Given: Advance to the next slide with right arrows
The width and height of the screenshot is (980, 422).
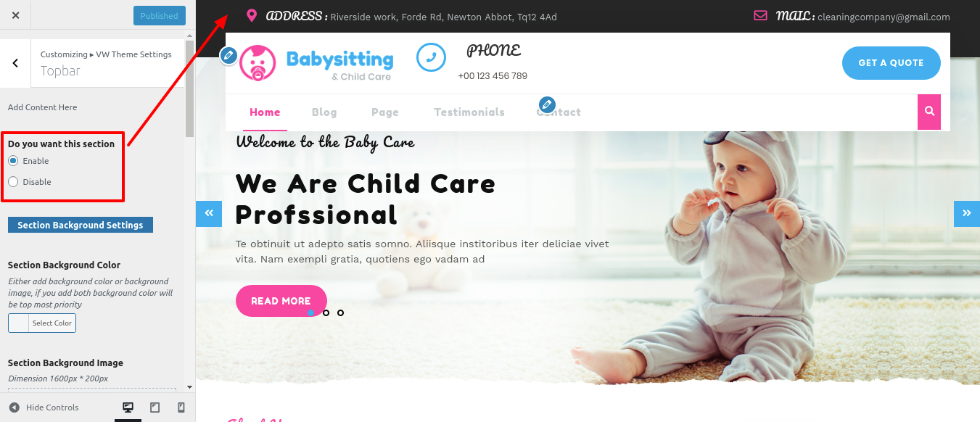Looking at the screenshot, I should pyautogui.click(x=966, y=213).
